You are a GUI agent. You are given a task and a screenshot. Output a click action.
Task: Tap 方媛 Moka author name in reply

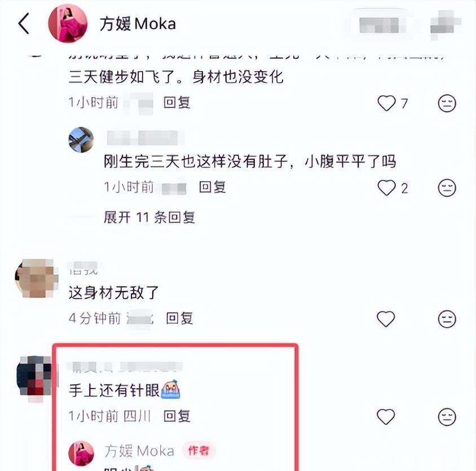tap(139, 451)
